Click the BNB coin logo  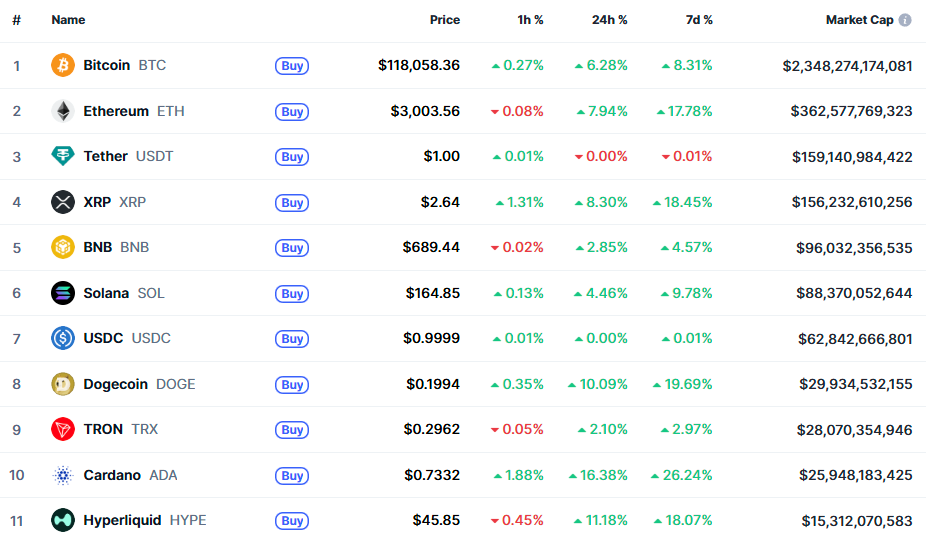coord(63,247)
